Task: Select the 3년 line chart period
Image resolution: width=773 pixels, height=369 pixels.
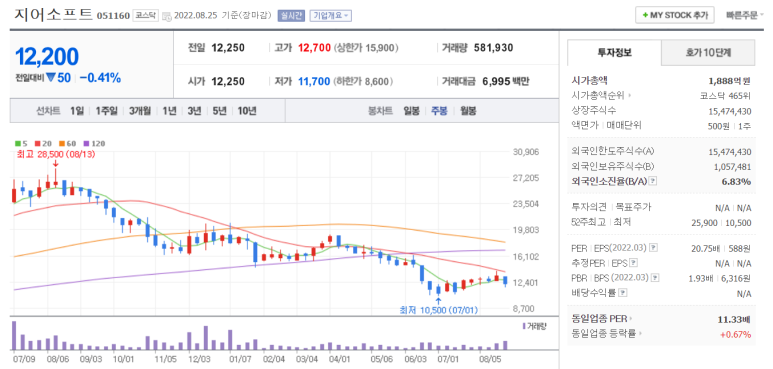Action: [194, 111]
